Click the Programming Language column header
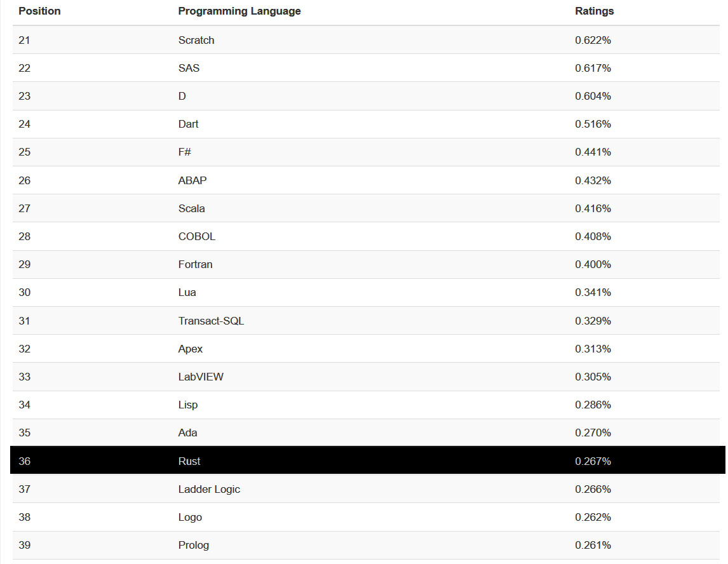 click(239, 11)
